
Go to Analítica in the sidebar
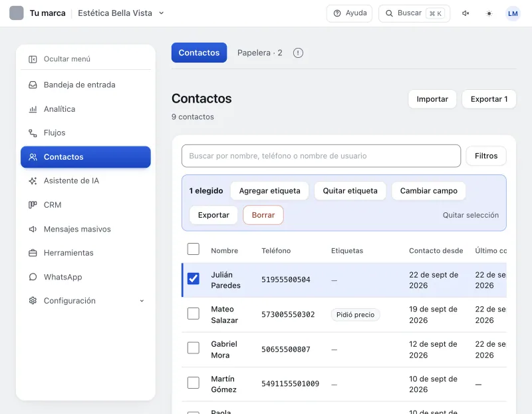(86, 109)
